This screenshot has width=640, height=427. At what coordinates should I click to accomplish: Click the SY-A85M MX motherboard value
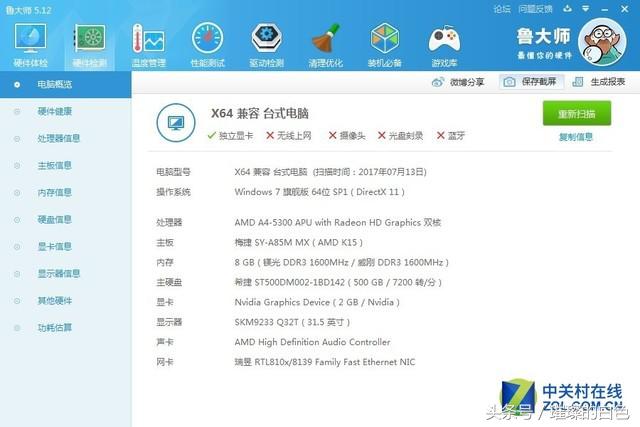298,242
